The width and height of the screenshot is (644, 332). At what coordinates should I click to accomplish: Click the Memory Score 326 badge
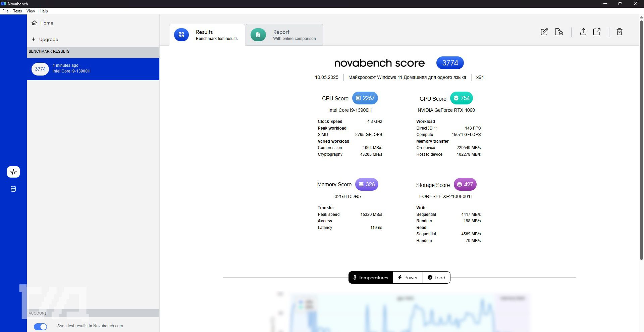[367, 184]
